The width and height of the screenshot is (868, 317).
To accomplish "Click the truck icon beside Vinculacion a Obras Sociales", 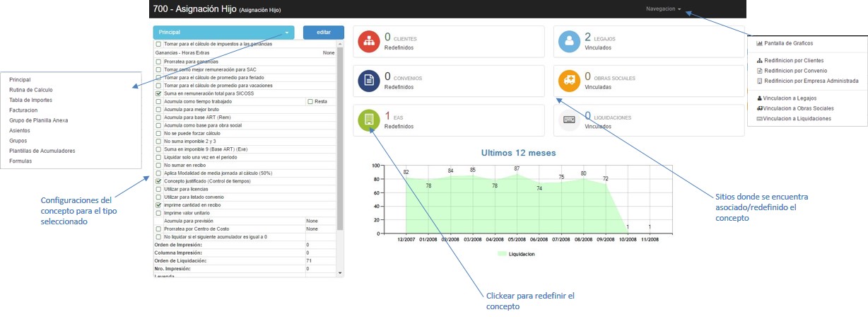I will pos(760,108).
